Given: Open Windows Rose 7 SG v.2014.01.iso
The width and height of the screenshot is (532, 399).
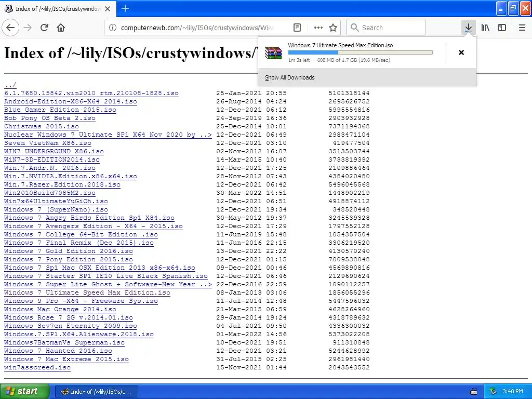Looking at the screenshot, I should [69, 317].
